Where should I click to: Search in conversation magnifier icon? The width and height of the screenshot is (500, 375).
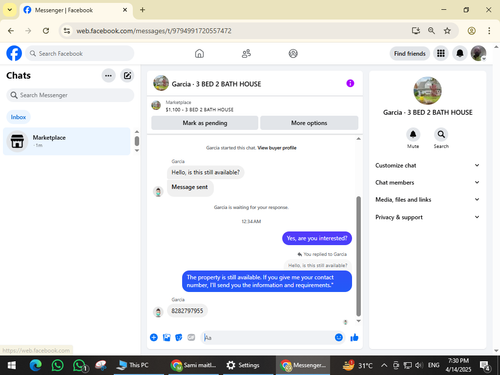coord(441,134)
